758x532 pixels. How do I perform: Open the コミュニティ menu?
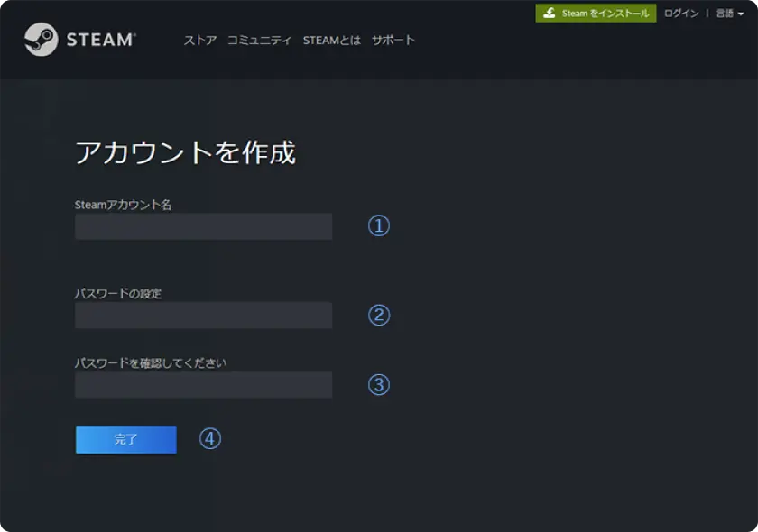tap(259, 40)
